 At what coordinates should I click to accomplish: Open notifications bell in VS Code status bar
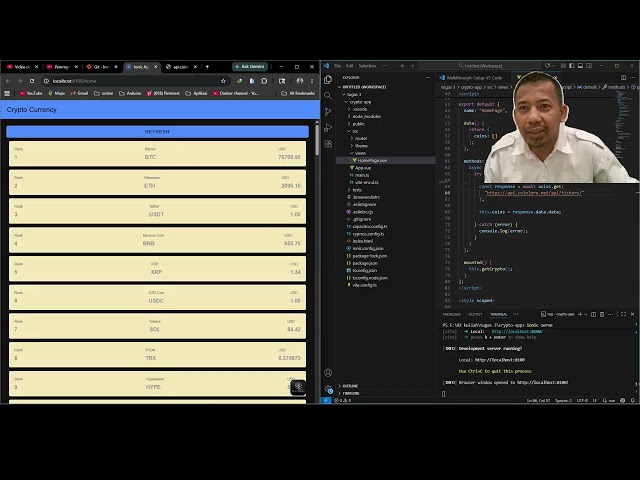click(x=633, y=400)
